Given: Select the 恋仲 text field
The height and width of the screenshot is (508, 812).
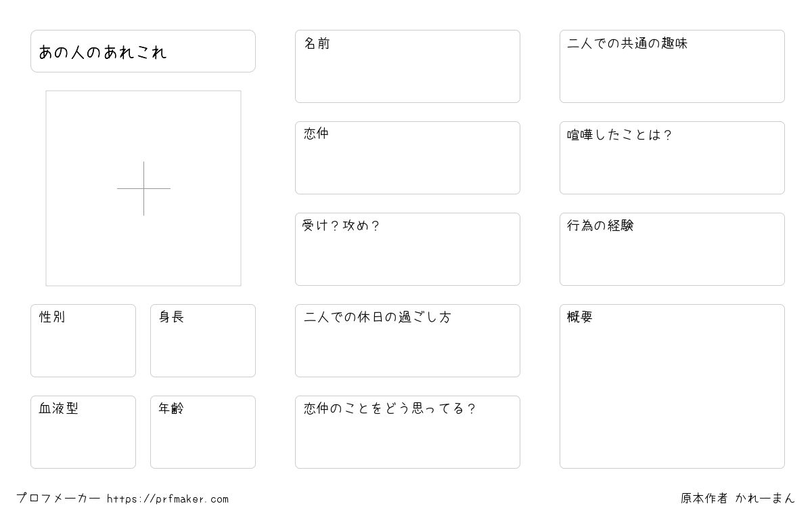Looking at the screenshot, I should [407, 158].
